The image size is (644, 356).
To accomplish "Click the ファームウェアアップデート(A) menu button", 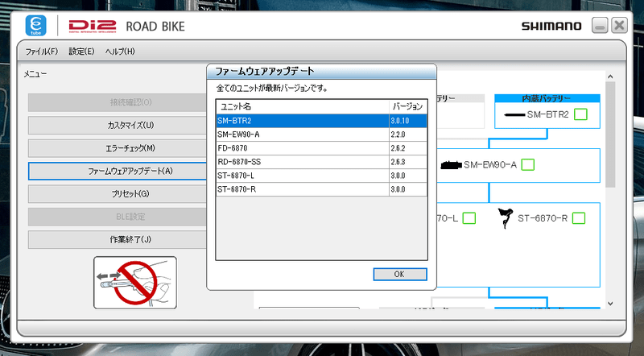I will click(x=118, y=171).
